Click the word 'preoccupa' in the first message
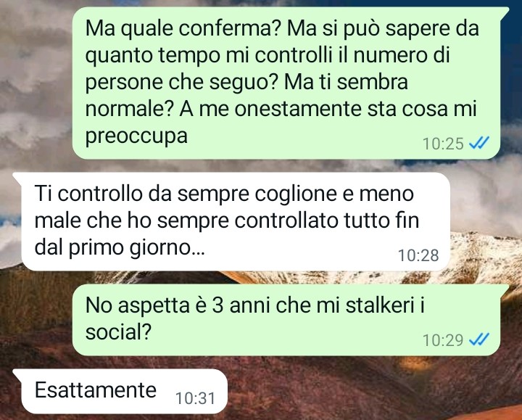The width and height of the screenshot is (522, 420). tap(136, 136)
